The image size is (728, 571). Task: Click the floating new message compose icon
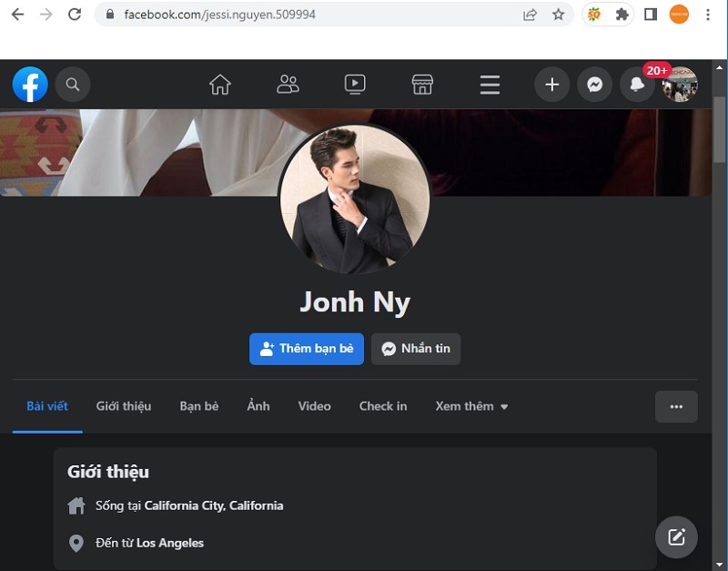(x=676, y=536)
